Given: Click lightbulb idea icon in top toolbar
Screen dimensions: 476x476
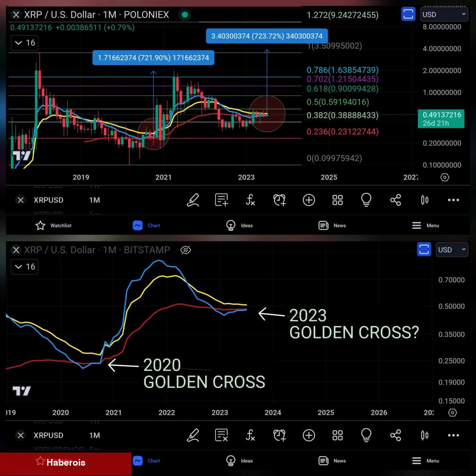Looking at the screenshot, I should point(366,200).
